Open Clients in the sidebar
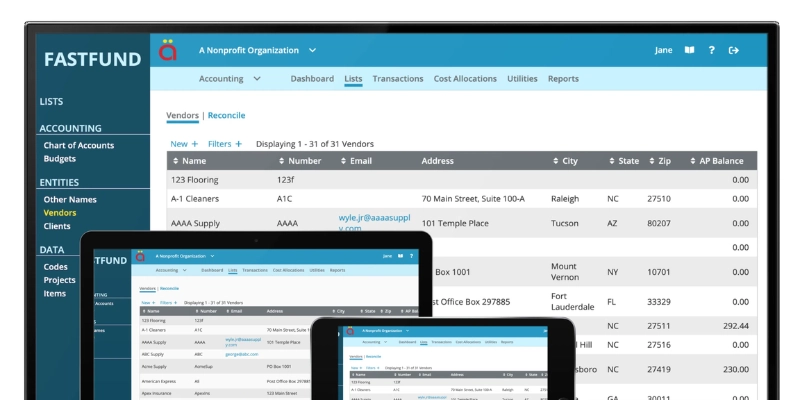Image resolution: width=800 pixels, height=400 pixels. (57, 226)
